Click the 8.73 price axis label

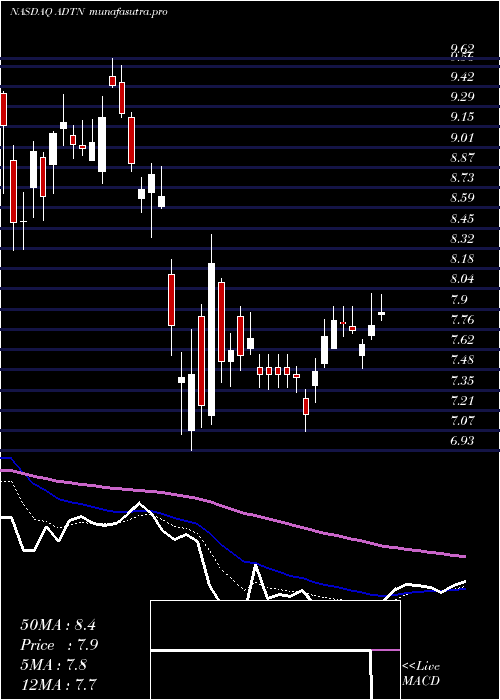pyautogui.click(x=462, y=178)
